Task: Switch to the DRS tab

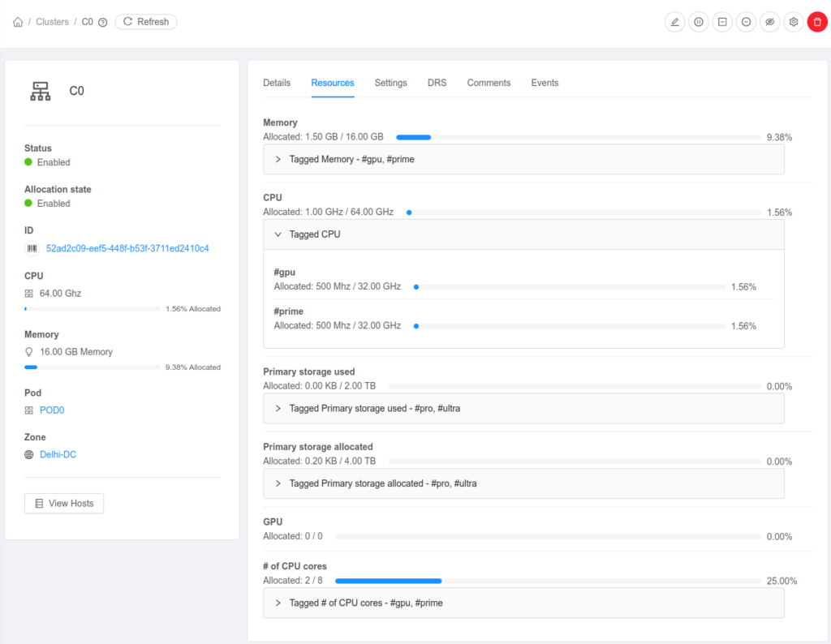Action: [437, 83]
